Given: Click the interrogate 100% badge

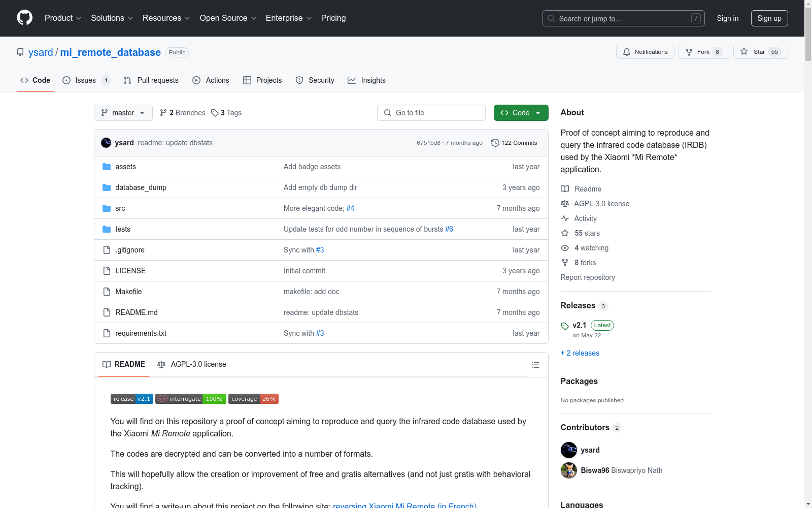Looking at the screenshot, I should point(191,399).
